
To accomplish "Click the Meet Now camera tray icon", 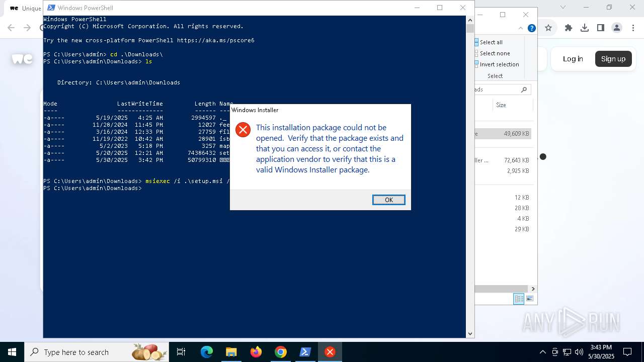I will click(555, 352).
